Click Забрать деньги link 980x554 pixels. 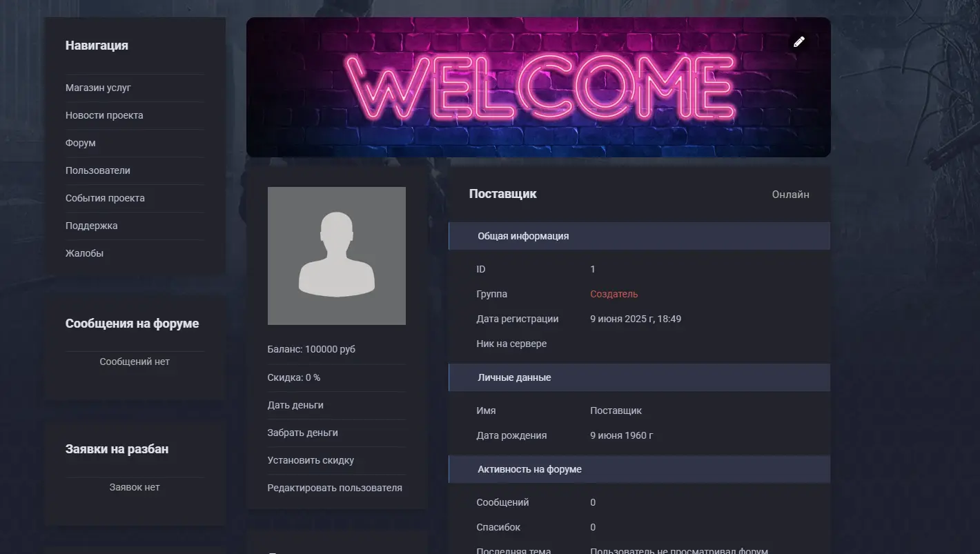[x=303, y=433]
